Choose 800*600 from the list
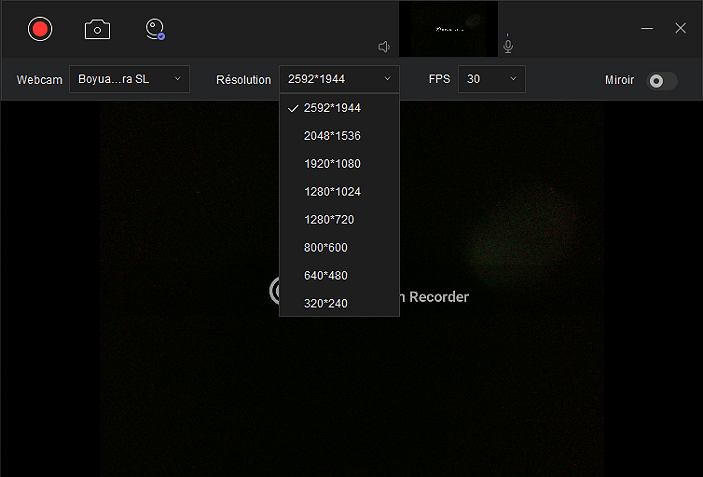 tap(339, 247)
